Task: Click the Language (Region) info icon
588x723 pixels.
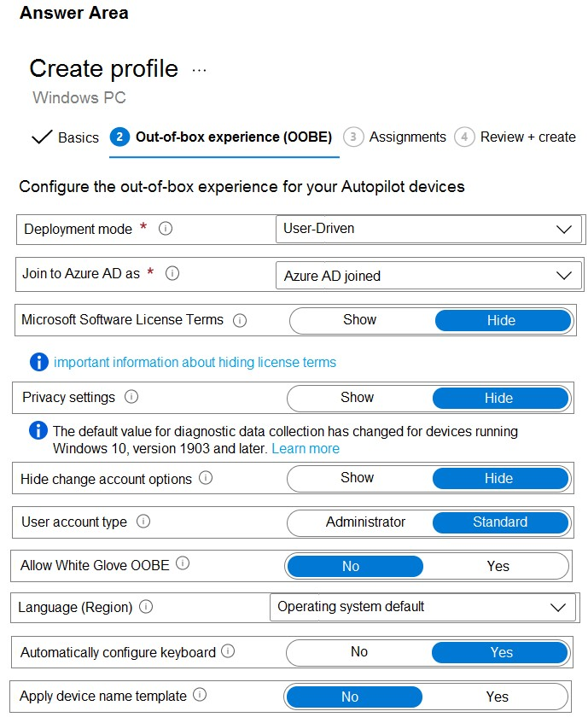Action: (x=147, y=608)
